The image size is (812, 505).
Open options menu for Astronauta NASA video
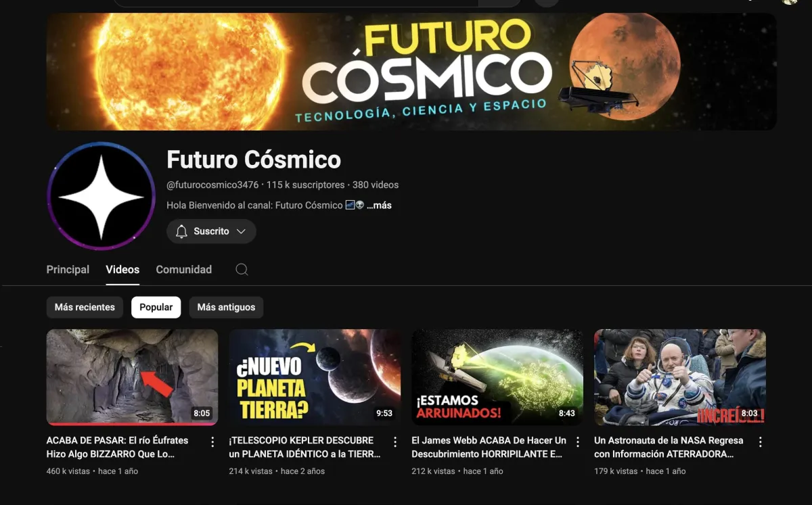(761, 441)
